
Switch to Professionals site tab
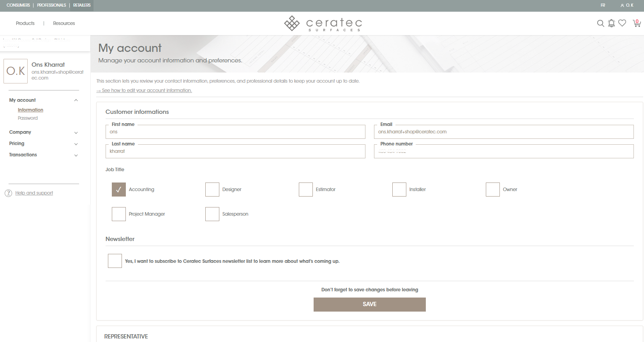pos(51,5)
